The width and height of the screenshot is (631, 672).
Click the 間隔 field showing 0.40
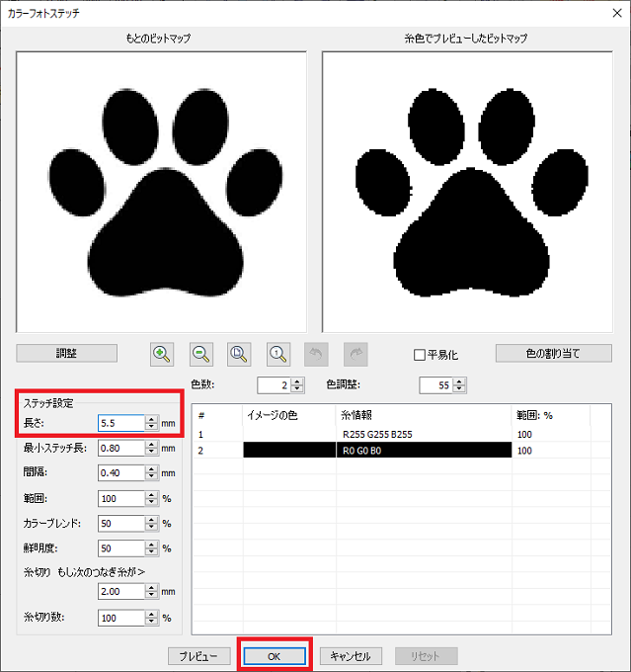pyautogui.click(x=121, y=472)
